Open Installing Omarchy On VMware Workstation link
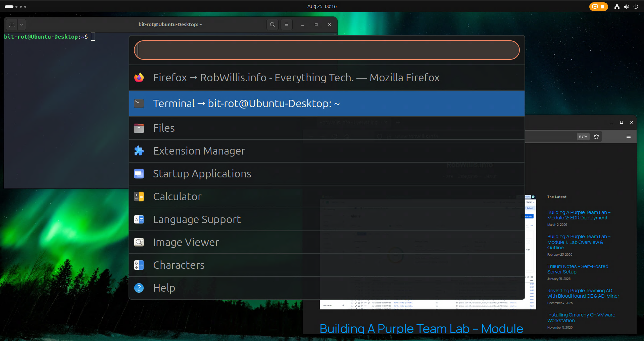Screen dimensions: 644x341 [581, 317]
